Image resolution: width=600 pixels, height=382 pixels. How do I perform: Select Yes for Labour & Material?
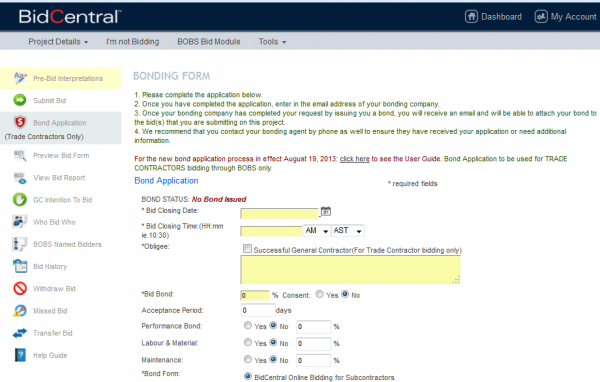pos(248,342)
